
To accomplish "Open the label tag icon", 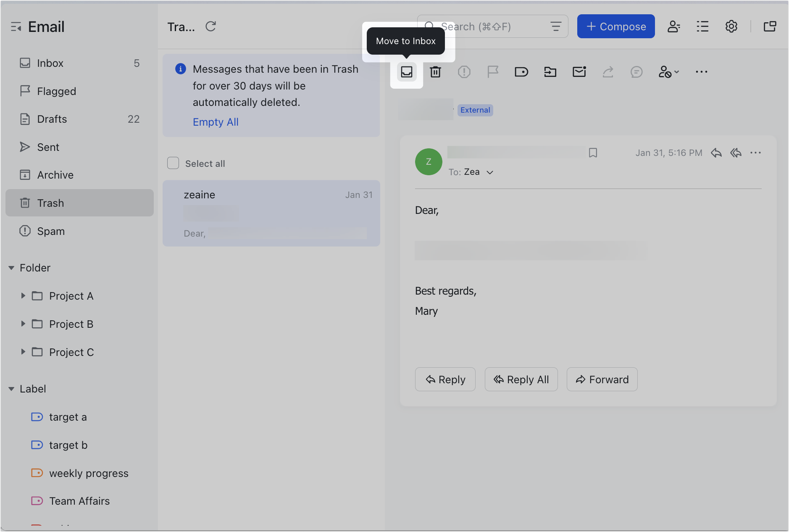I will (x=521, y=72).
